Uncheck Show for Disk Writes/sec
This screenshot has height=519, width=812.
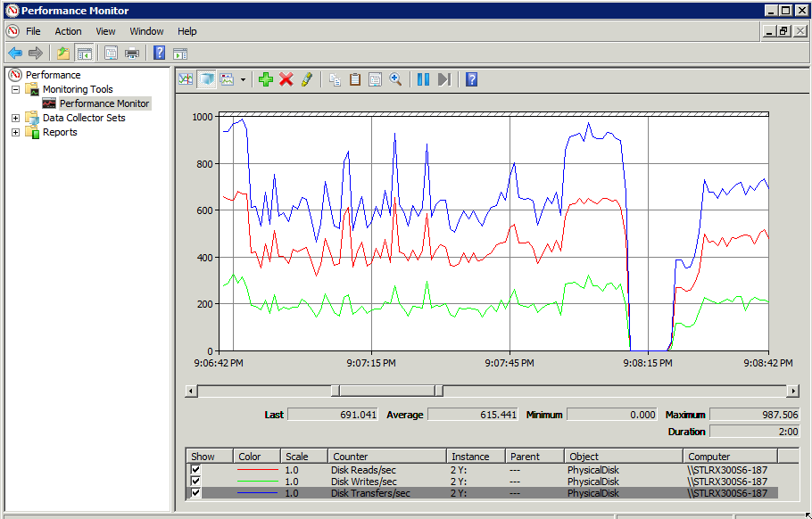[x=195, y=482]
